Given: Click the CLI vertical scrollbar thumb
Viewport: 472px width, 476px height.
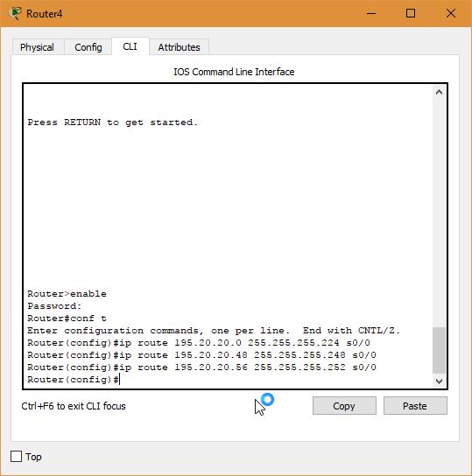Looking at the screenshot, I should click(439, 350).
